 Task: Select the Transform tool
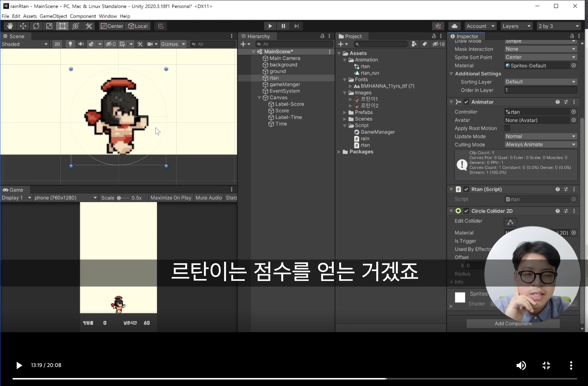pos(75,26)
